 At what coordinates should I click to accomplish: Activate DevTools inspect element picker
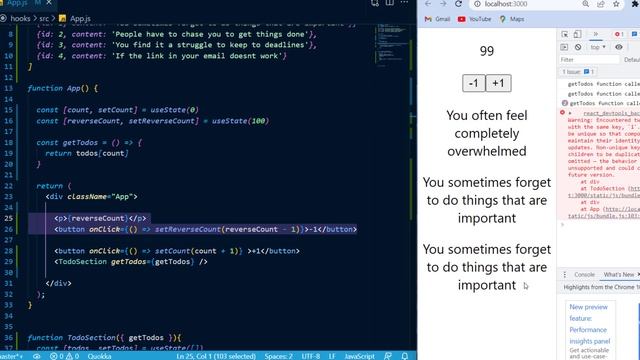(x=564, y=34)
